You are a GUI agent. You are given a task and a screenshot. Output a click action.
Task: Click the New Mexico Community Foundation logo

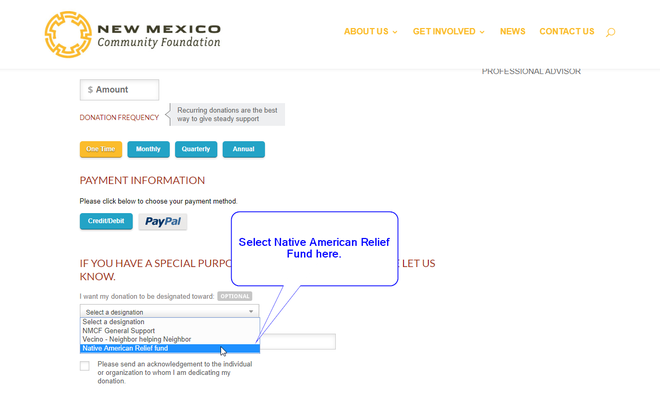132,33
